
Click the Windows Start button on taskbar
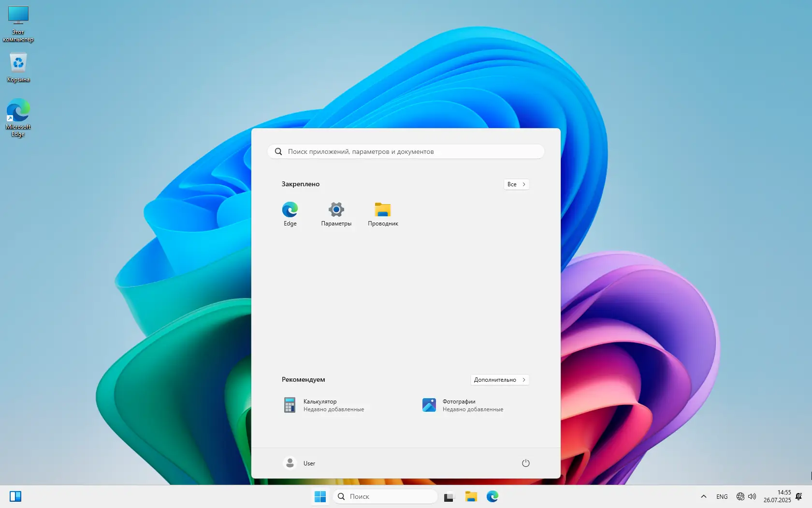(x=320, y=496)
